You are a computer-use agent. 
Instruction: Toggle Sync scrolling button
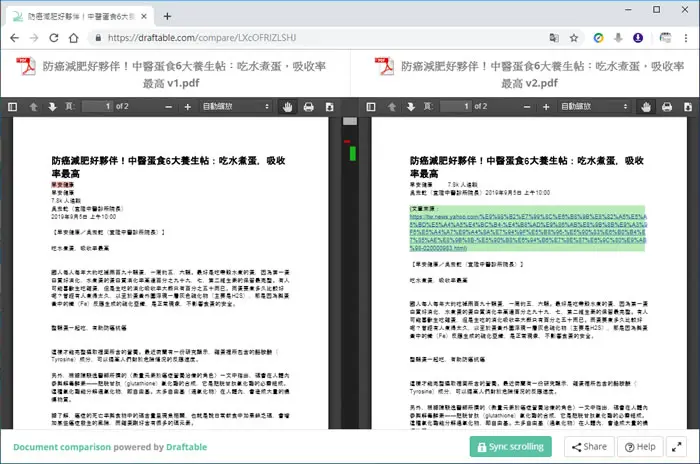[511, 447]
